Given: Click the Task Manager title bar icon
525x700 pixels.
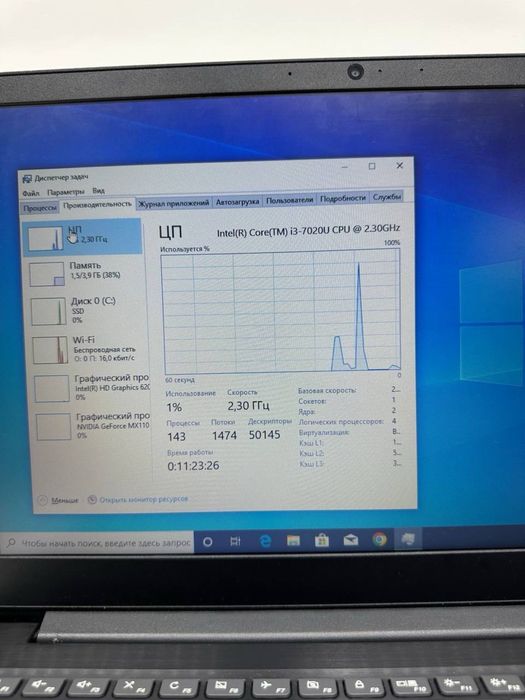Looking at the screenshot, I should point(27,179).
